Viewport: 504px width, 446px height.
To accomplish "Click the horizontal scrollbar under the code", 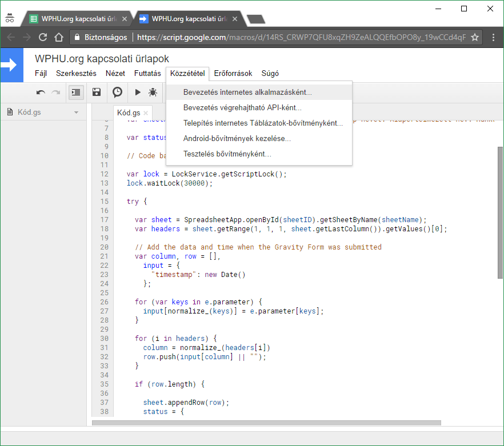I will click(x=266, y=423).
